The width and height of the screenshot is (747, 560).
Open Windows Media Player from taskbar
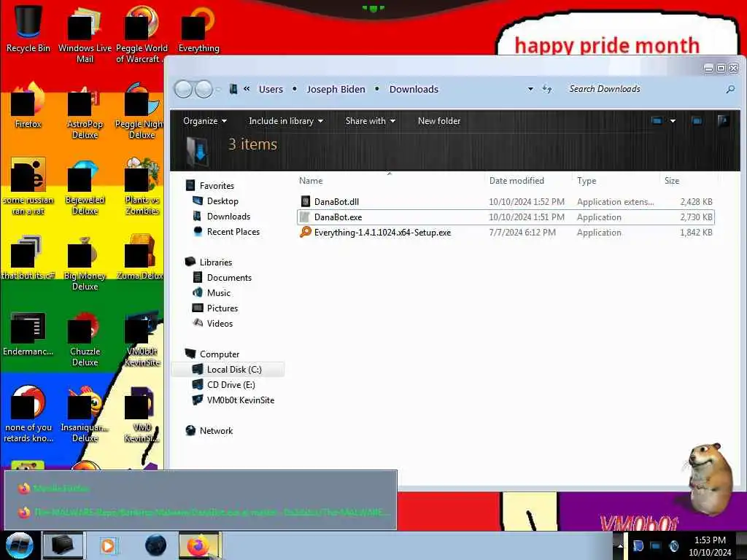click(108, 545)
